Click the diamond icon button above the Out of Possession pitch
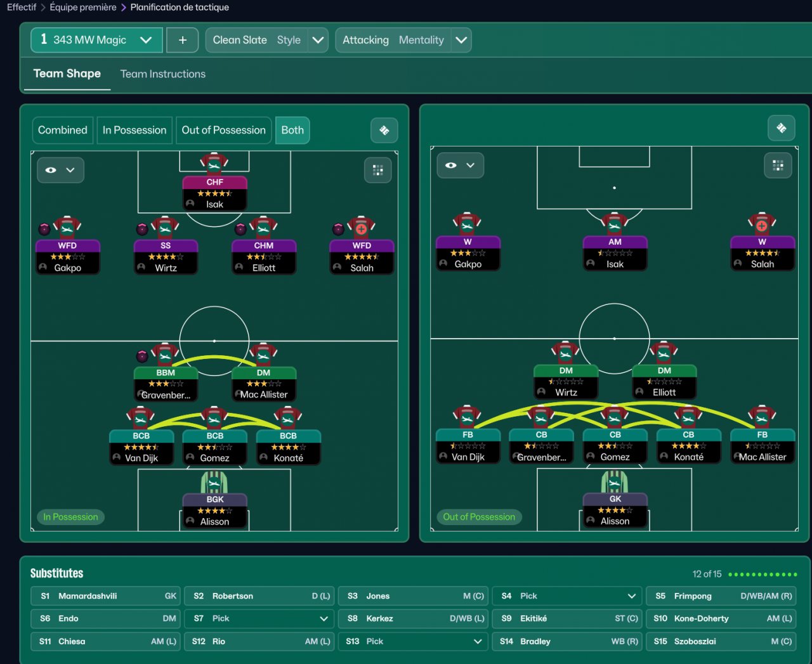 pyautogui.click(x=781, y=128)
